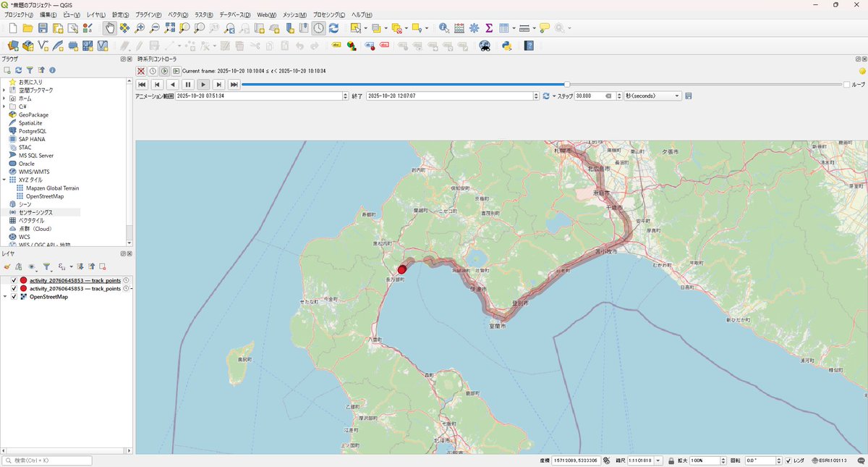Toggle the ループ loop checkbox
The image size is (868, 467).
tap(847, 85)
